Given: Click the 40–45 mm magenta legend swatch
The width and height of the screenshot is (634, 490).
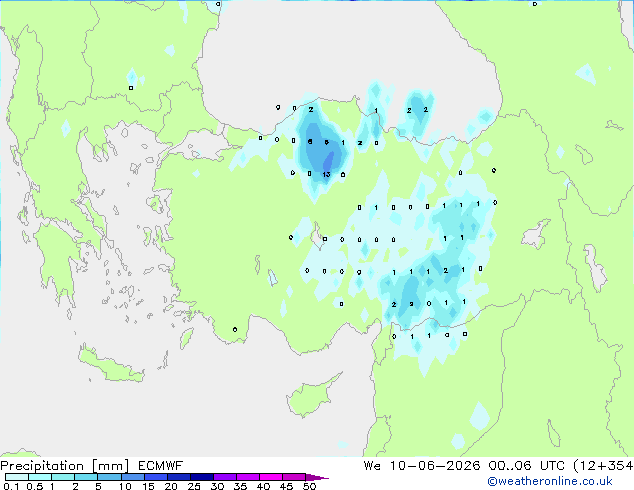Looking at the screenshot, I should tap(271, 477).
